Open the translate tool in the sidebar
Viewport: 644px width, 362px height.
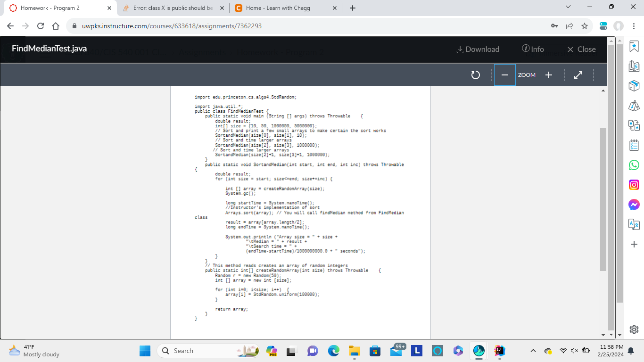point(634,224)
